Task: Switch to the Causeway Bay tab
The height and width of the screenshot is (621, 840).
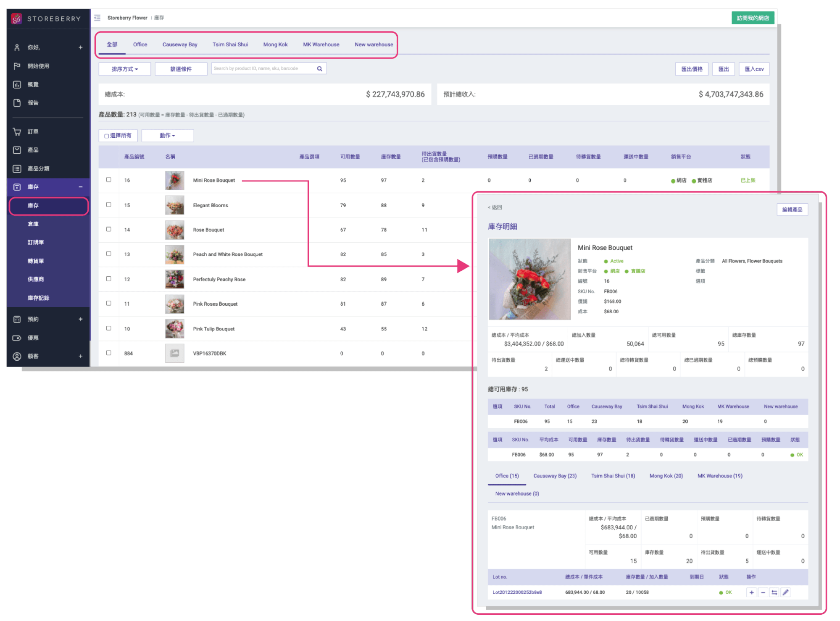Action: point(180,45)
